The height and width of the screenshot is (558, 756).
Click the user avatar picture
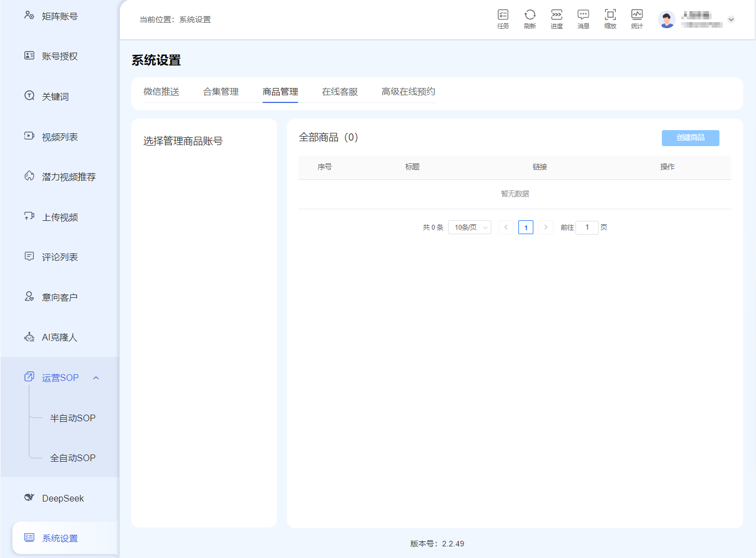667,19
